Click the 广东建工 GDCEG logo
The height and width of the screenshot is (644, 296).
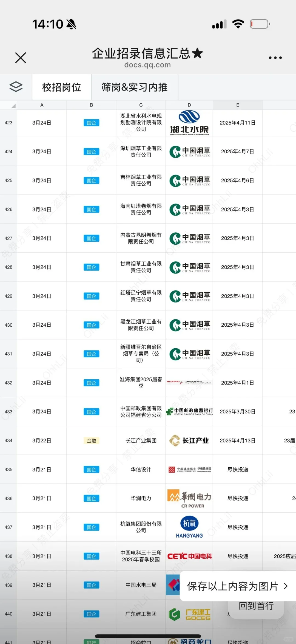[189, 614]
